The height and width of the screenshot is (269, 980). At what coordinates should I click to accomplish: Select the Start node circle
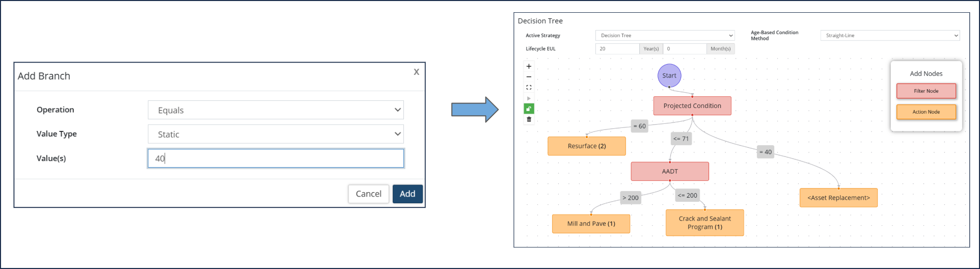(x=669, y=75)
